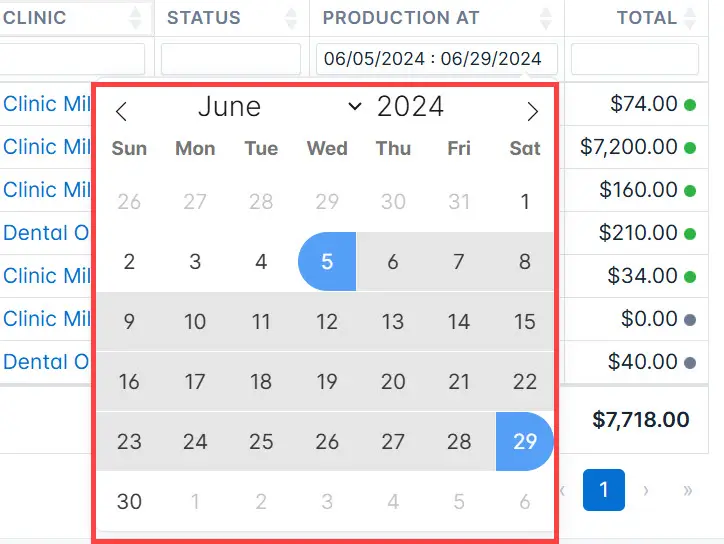Pick June 30 in the calendar
Screen dimensions: 724x544
(129, 502)
